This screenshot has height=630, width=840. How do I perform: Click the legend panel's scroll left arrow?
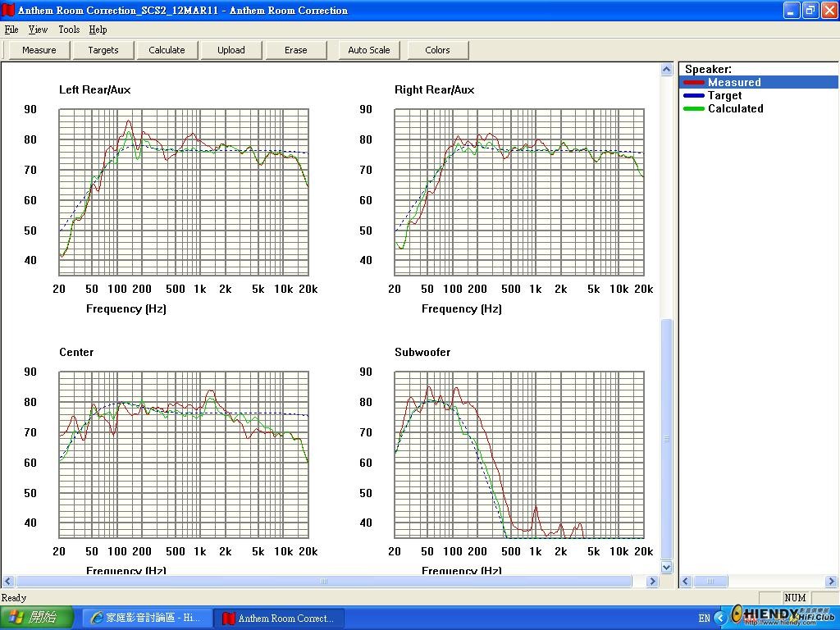[686, 582]
